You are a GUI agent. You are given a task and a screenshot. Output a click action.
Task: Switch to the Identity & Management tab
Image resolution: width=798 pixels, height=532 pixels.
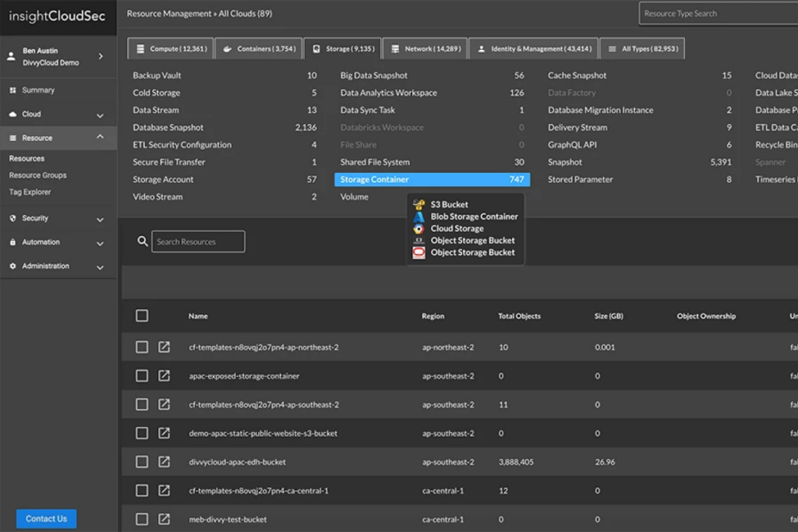pyautogui.click(x=533, y=48)
